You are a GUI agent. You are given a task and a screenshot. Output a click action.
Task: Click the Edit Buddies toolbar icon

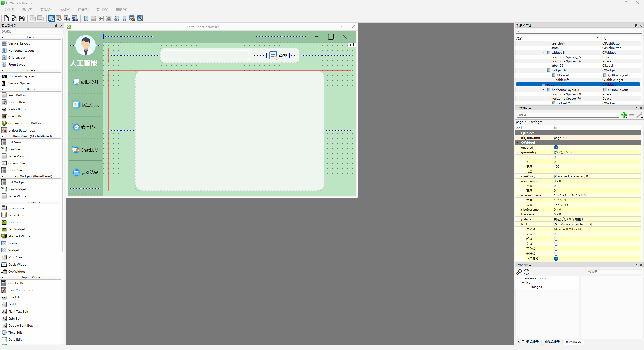pyautogui.click(x=67, y=18)
